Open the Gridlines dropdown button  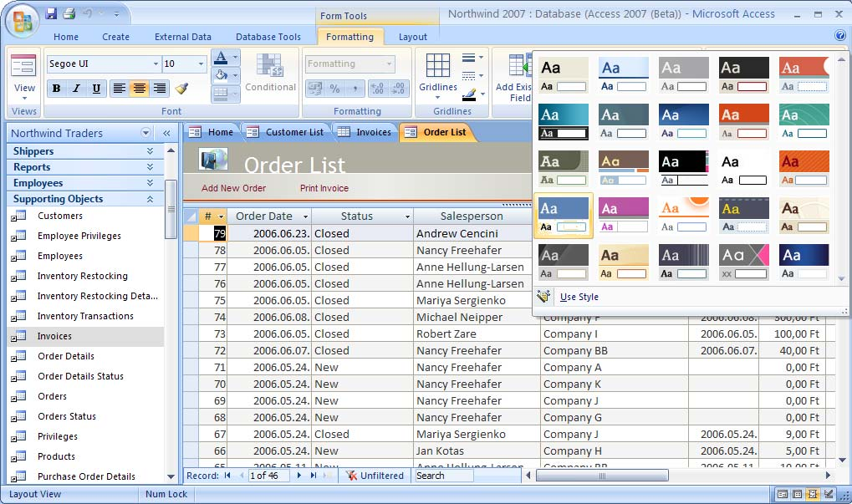(437, 91)
